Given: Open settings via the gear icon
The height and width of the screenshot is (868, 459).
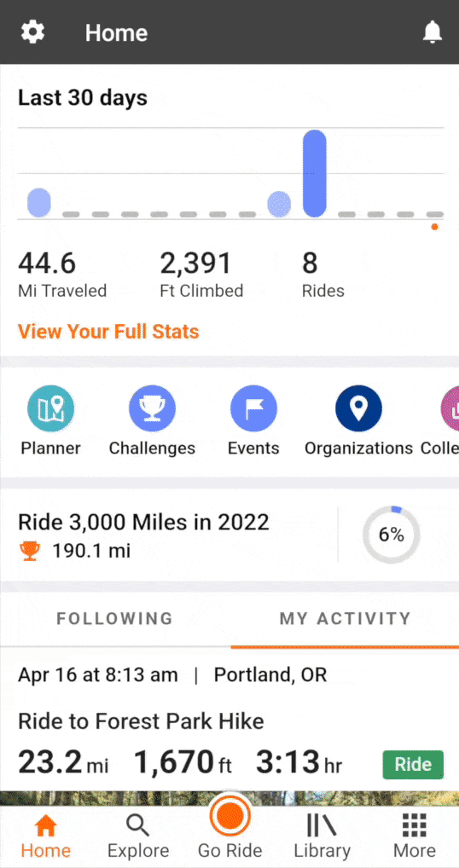Looking at the screenshot, I should 32,32.
